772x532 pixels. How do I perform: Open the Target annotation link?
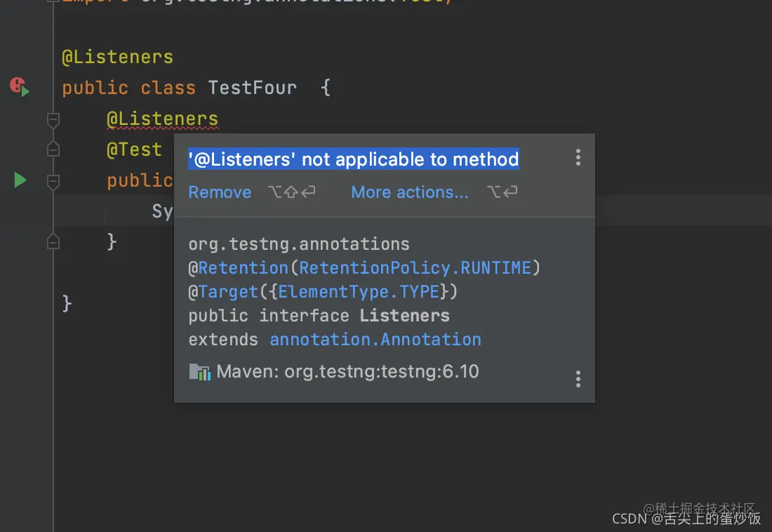(x=229, y=292)
